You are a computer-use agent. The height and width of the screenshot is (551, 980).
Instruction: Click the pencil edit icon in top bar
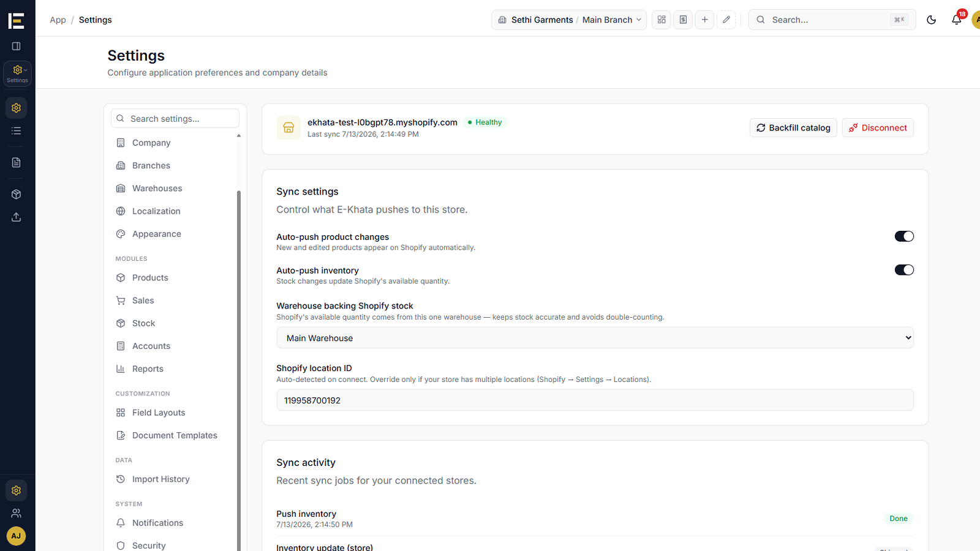[x=726, y=20]
